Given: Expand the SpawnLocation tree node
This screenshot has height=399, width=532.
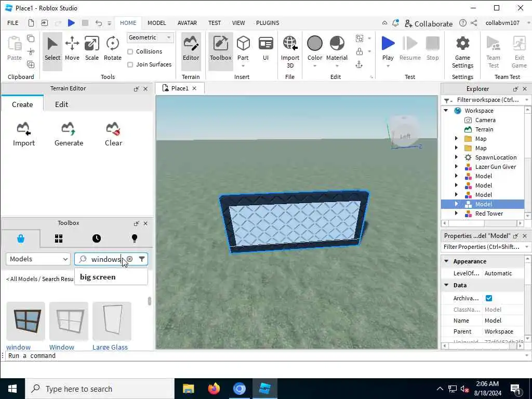Looking at the screenshot, I should [456, 157].
